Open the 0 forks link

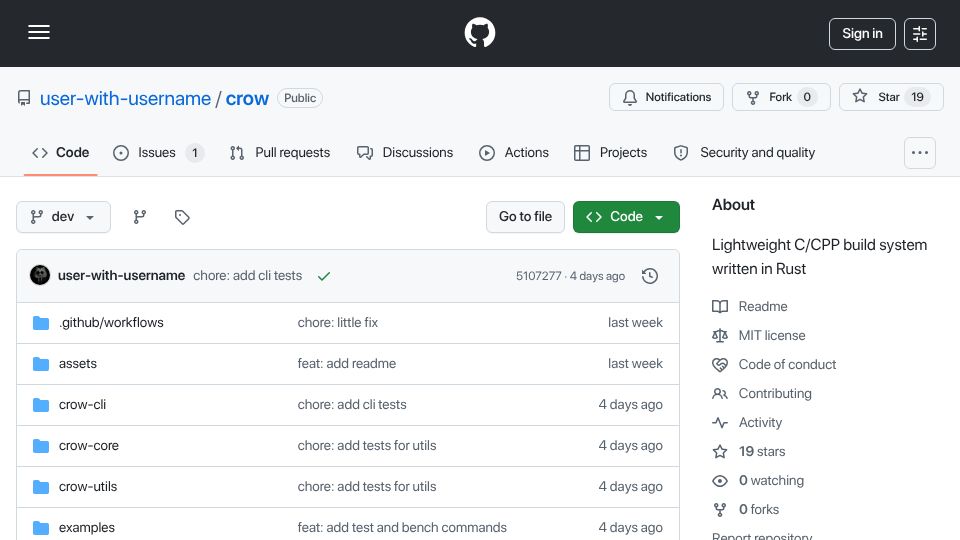pyautogui.click(x=759, y=509)
